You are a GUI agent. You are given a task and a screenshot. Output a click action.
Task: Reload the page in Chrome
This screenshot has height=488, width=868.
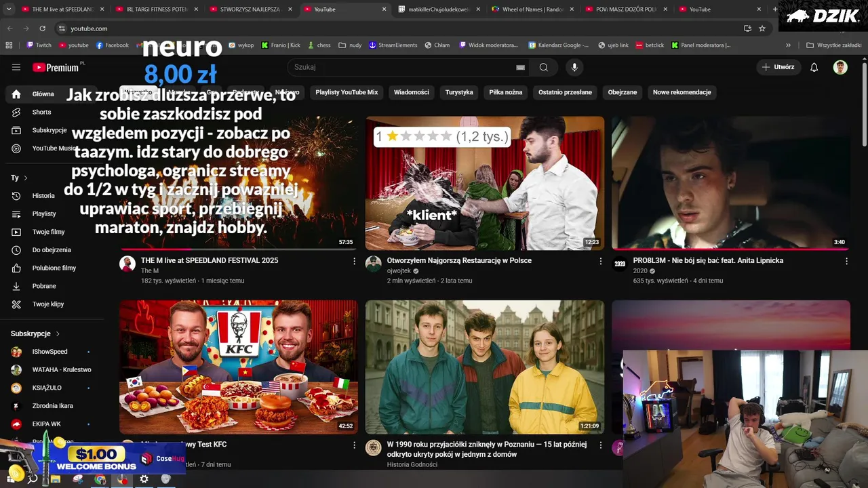[x=42, y=28]
